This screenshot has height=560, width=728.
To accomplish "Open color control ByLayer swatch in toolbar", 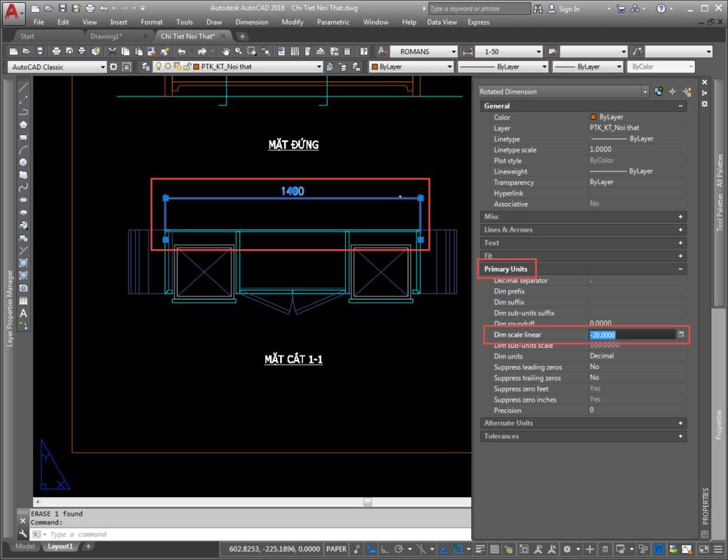I will point(374,67).
